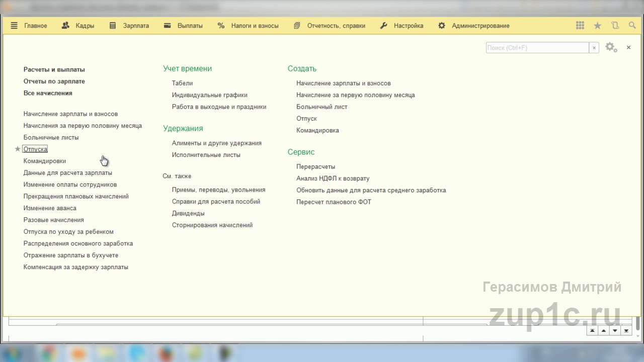Open the Отпуска list
644x362 pixels.
coord(35,149)
